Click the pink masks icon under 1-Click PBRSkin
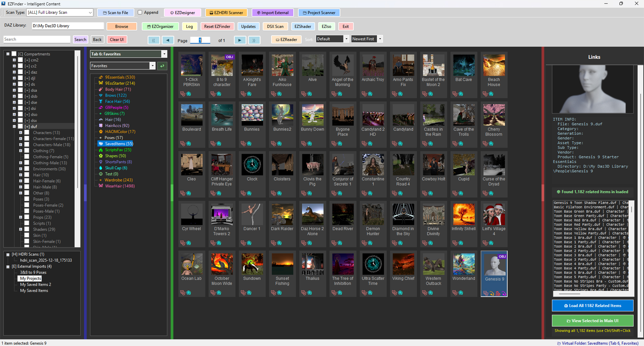This screenshot has height=346, width=644. click(183, 94)
